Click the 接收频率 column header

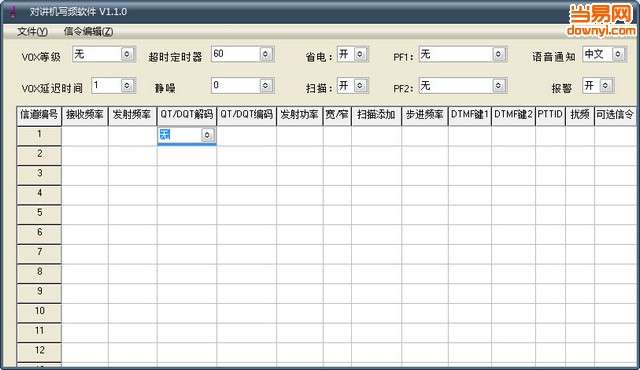point(84,116)
